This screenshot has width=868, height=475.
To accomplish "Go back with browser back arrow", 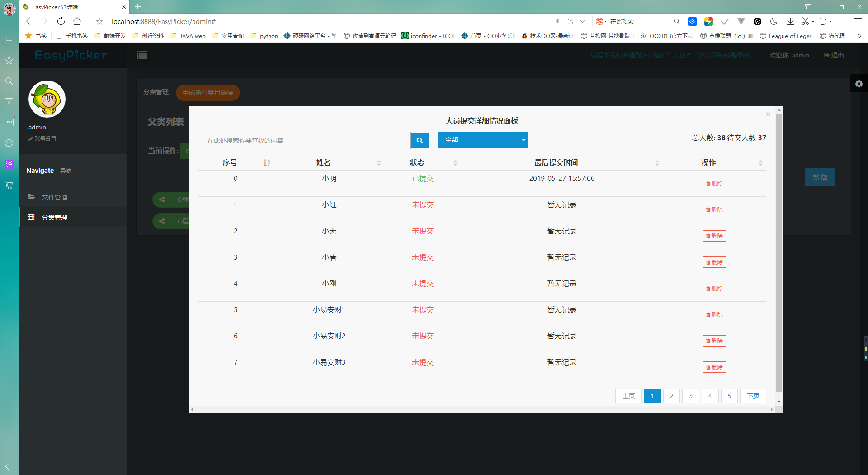I will (x=28, y=21).
